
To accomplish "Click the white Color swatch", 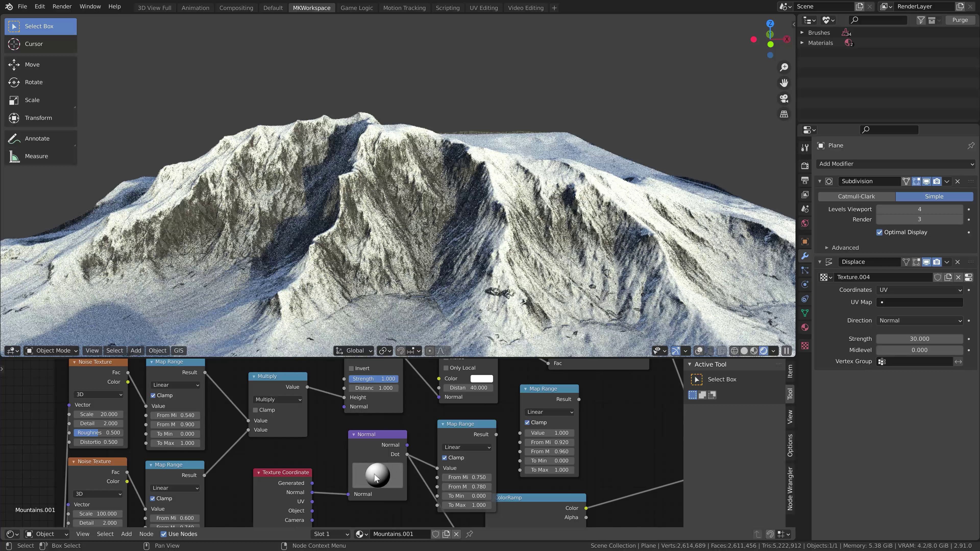I will pyautogui.click(x=482, y=378).
